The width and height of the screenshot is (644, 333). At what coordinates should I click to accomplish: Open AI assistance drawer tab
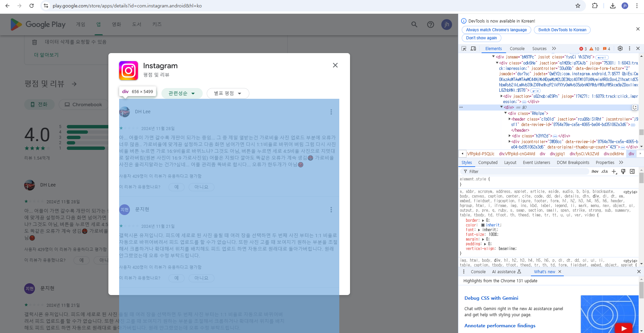[x=506, y=272]
